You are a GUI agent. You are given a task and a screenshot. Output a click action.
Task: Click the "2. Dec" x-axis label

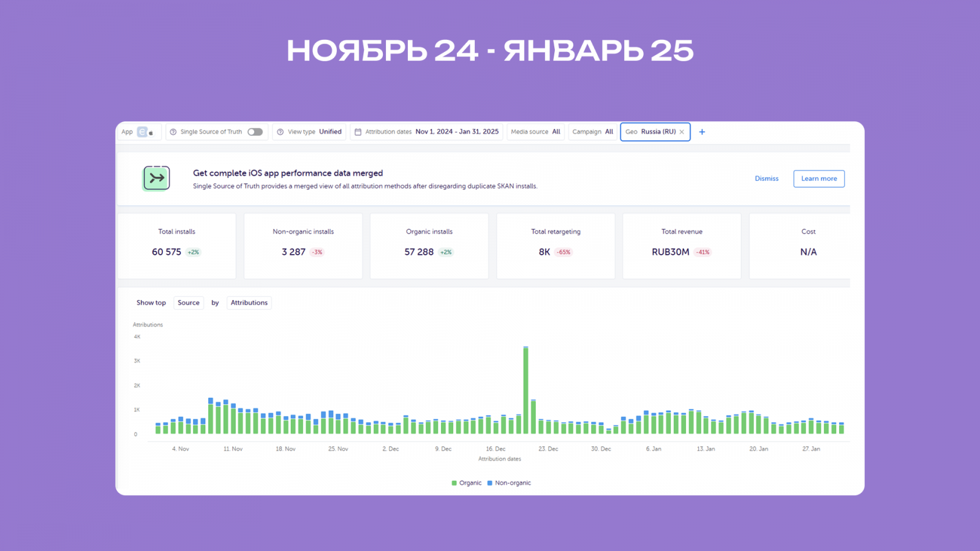391,449
